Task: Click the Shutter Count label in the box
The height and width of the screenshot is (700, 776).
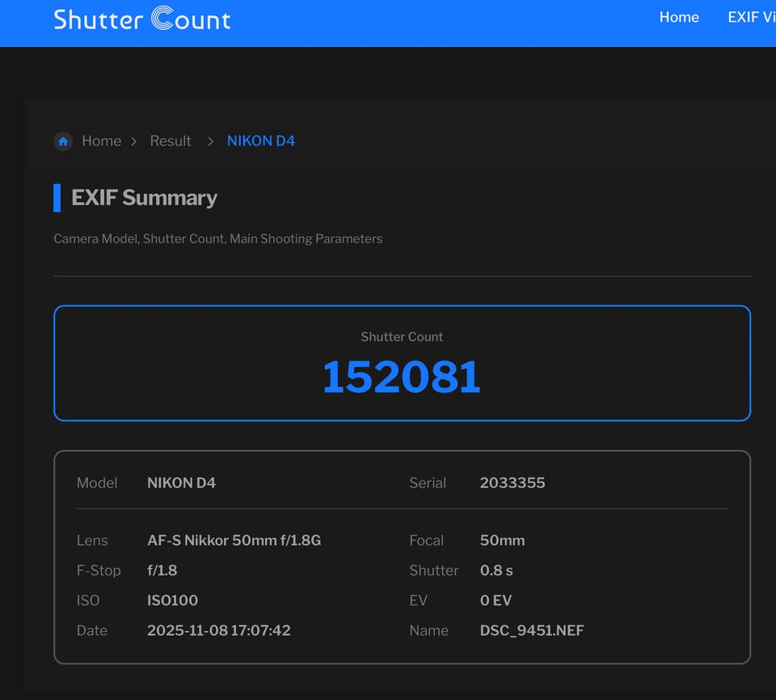Action: pos(402,336)
